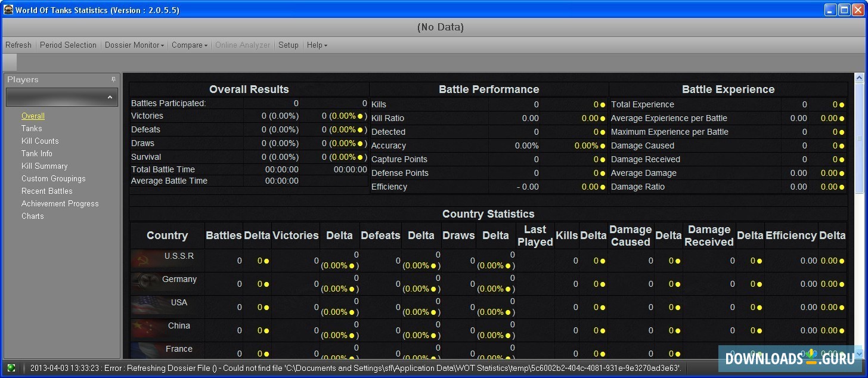
Task: Open Custom Groupings
Action: (54, 179)
